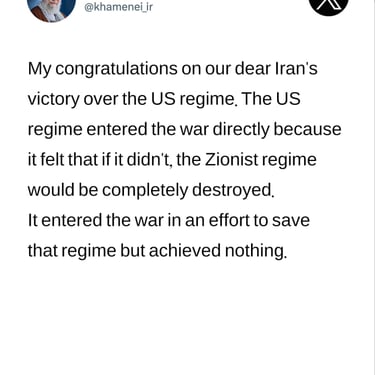The image size is (375, 375).
Task: Click the vertical border strip at right edge
Action: (x=373, y=187)
